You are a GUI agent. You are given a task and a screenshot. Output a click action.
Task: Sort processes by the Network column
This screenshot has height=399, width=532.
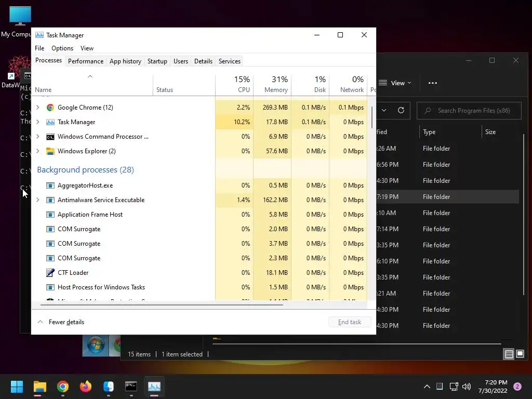[349, 85]
